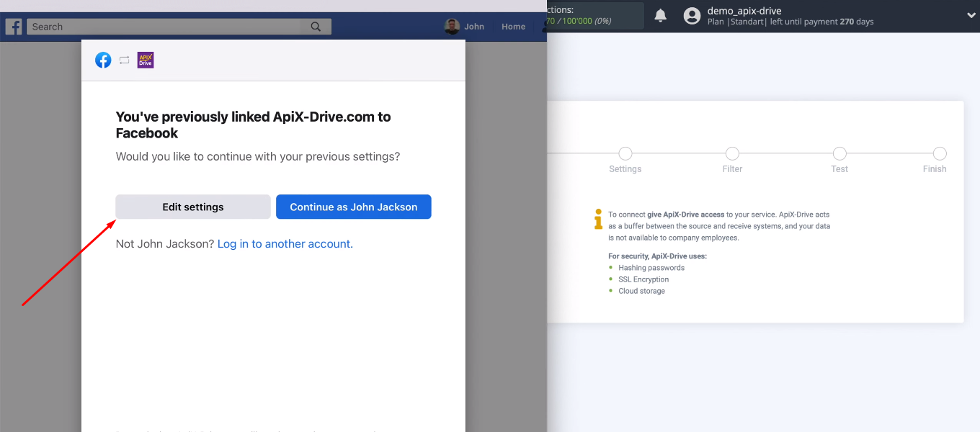Click the SSL Encryption list item
980x432 pixels.
click(643, 279)
